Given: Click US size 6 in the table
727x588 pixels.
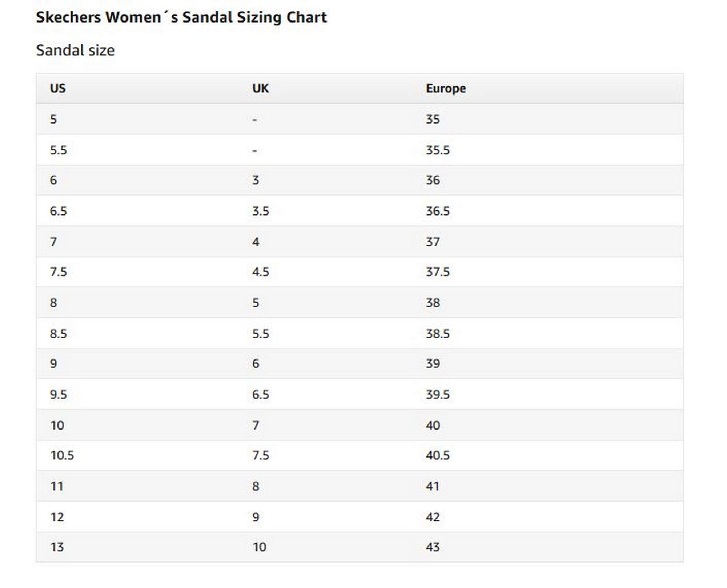Looking at the screenshot, I should pos(53,180).
